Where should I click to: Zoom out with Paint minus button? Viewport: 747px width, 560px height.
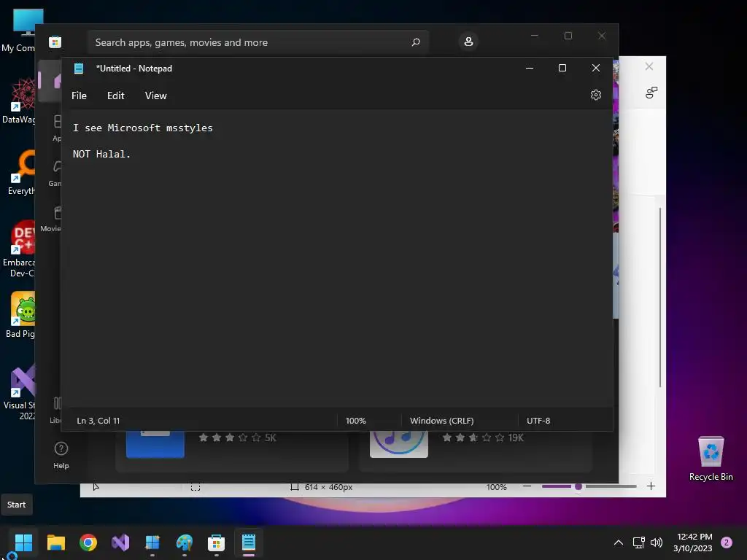point(527,486)
